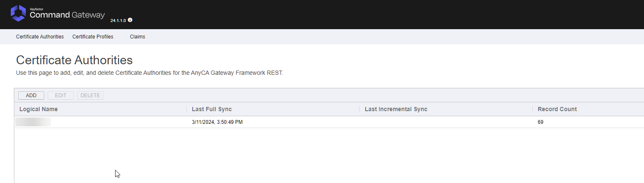Sort by Record Count column header

557,109
